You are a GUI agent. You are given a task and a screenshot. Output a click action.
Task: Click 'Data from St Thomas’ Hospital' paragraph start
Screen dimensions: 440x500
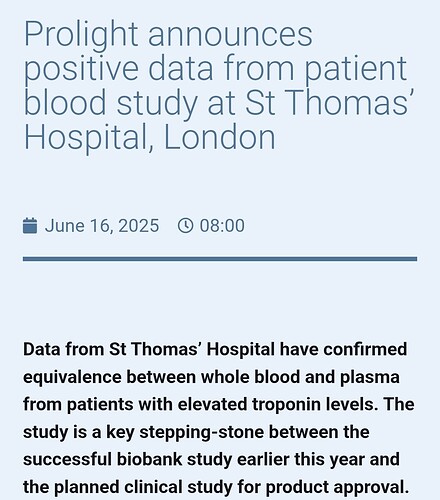pos(149,350)
